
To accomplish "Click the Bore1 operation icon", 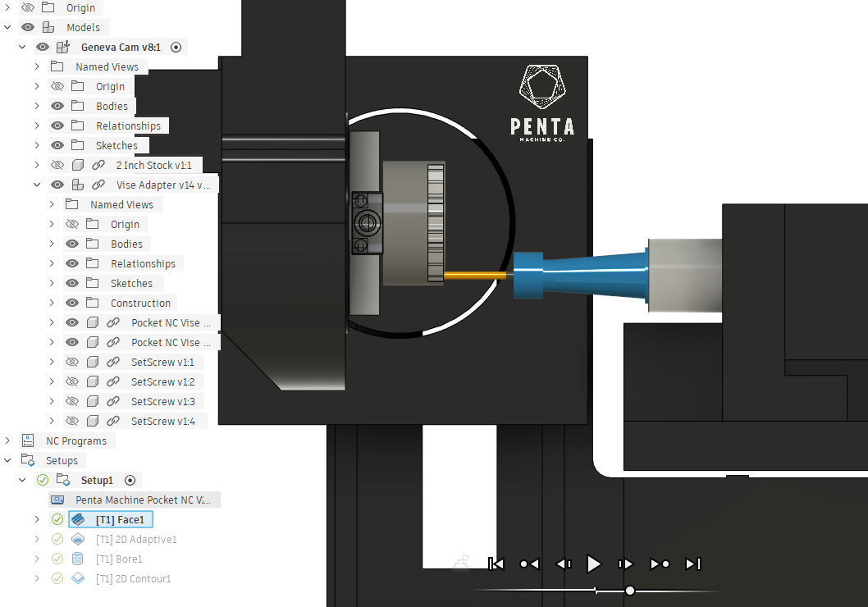I will coord(78,559).
